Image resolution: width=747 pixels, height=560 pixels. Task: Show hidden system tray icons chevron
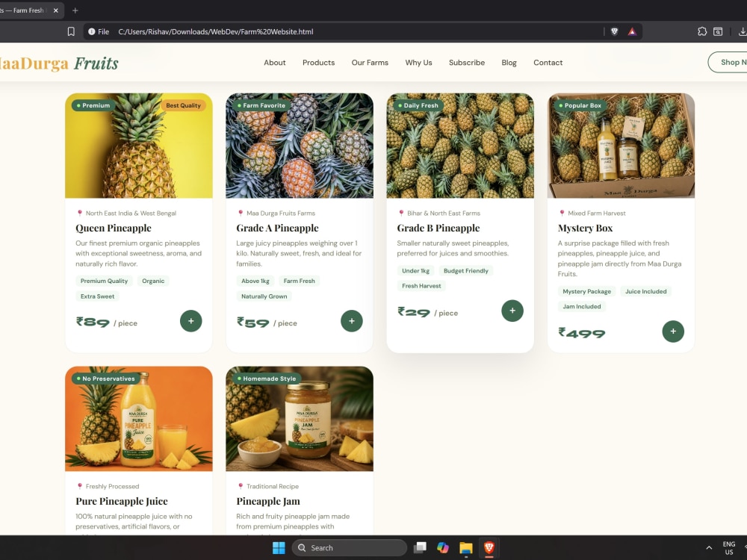pos(709,547)
